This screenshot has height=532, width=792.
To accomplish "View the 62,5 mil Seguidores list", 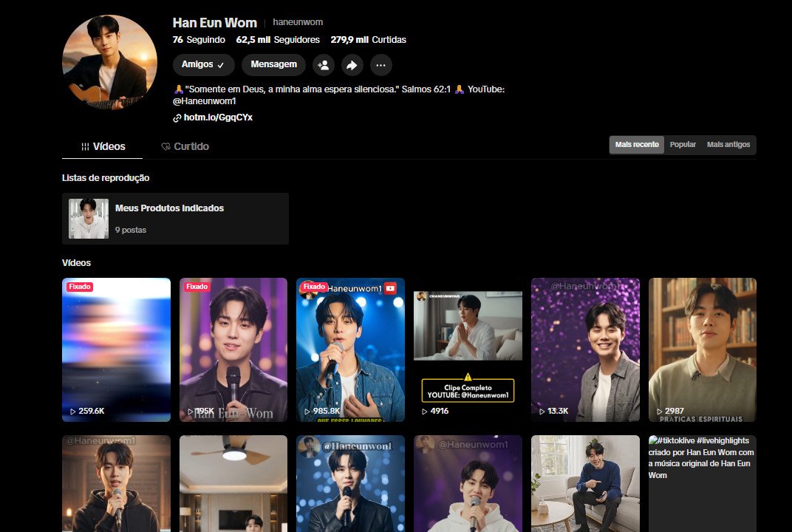I will click(278, 39).
